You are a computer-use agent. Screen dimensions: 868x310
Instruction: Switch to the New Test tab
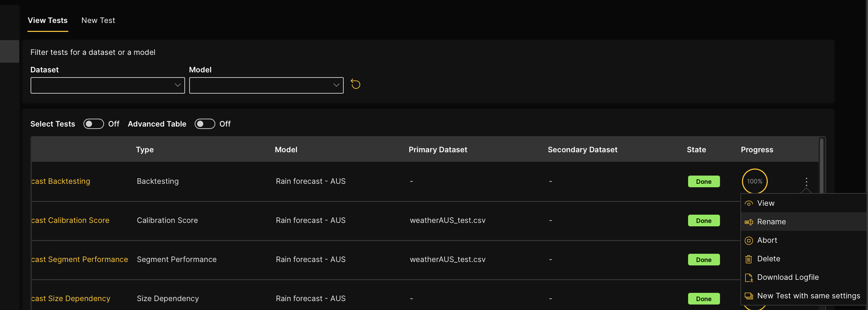click(98, 21)
